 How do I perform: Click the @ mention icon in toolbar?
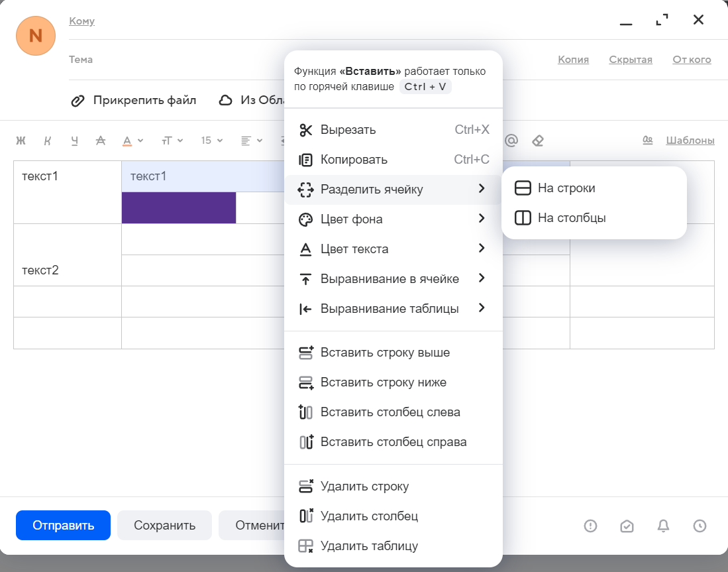[511, 141]
